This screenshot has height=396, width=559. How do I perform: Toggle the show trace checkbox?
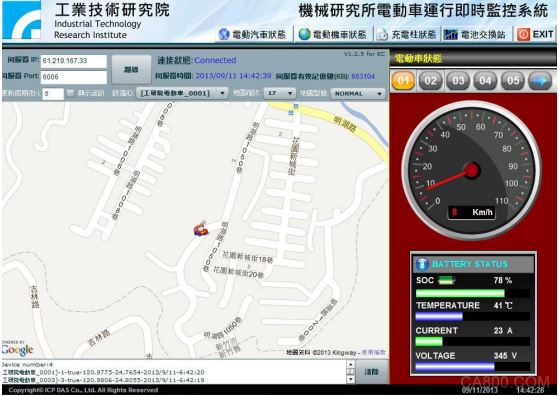click(70, 93)
